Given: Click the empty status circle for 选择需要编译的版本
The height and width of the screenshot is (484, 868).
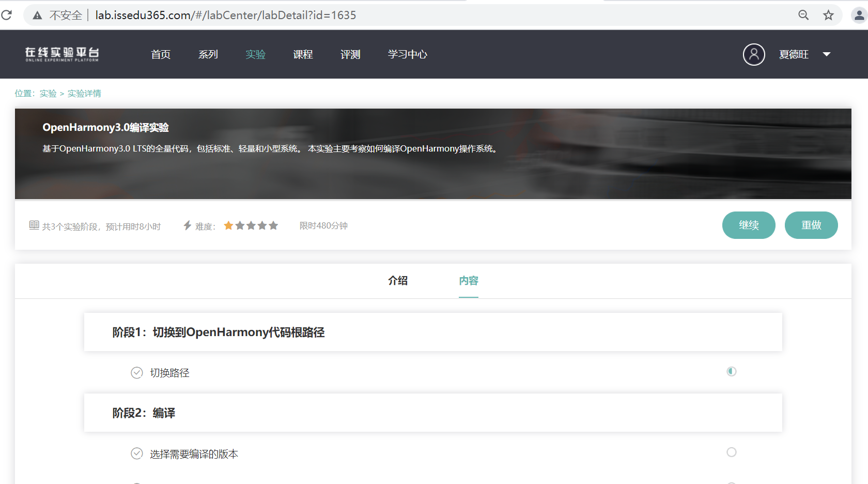Looking at the screenshot, I should [732, 452].
